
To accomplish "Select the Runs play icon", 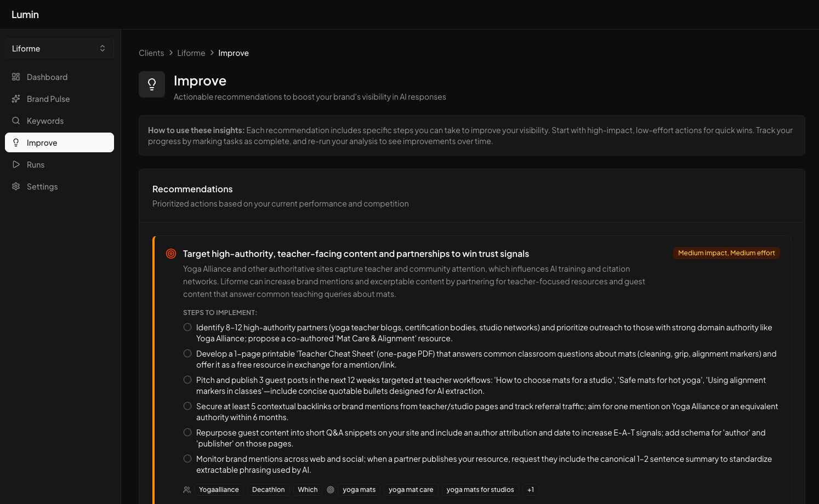I will tap(16, 164).
